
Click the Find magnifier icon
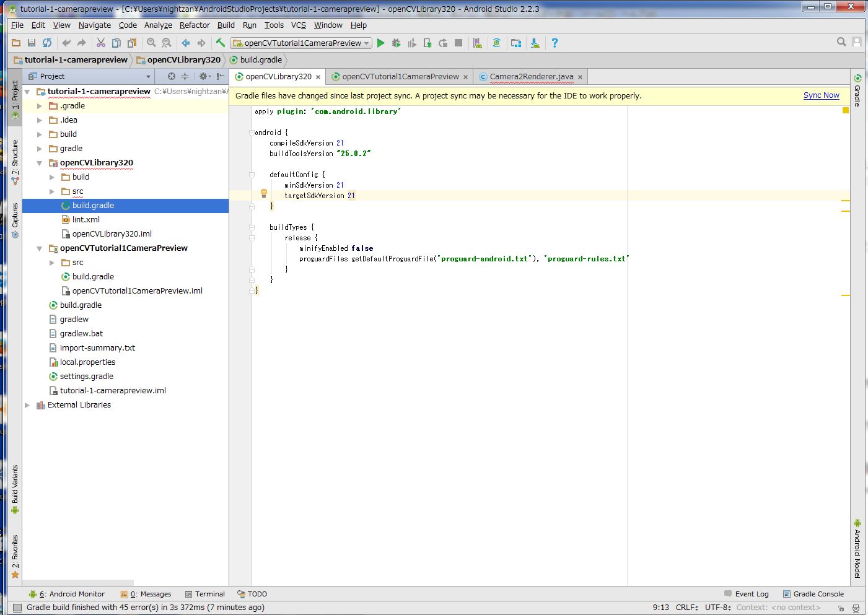(151, 43)
